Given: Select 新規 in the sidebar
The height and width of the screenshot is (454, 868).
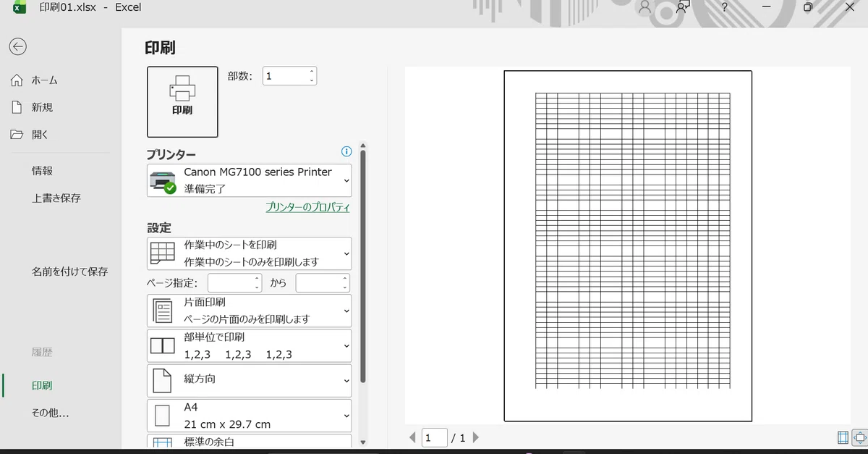Looking at the screenshot, I should (42, 107).
